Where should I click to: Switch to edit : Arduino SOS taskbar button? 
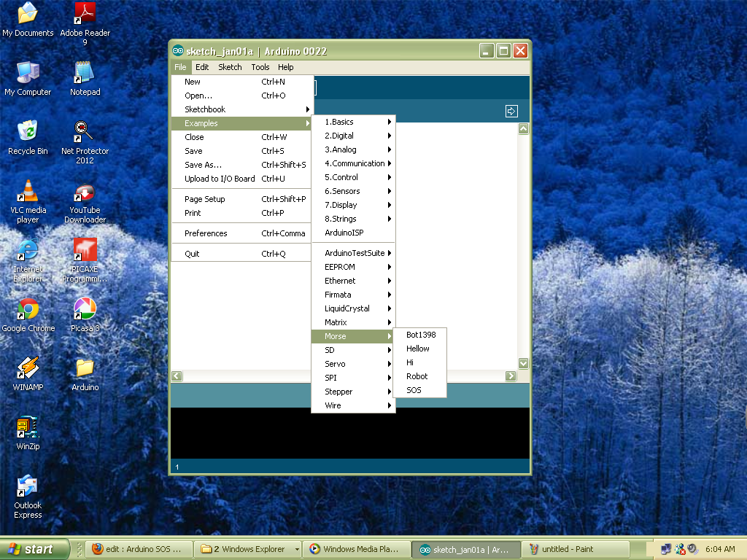click(x=139, y=549)
